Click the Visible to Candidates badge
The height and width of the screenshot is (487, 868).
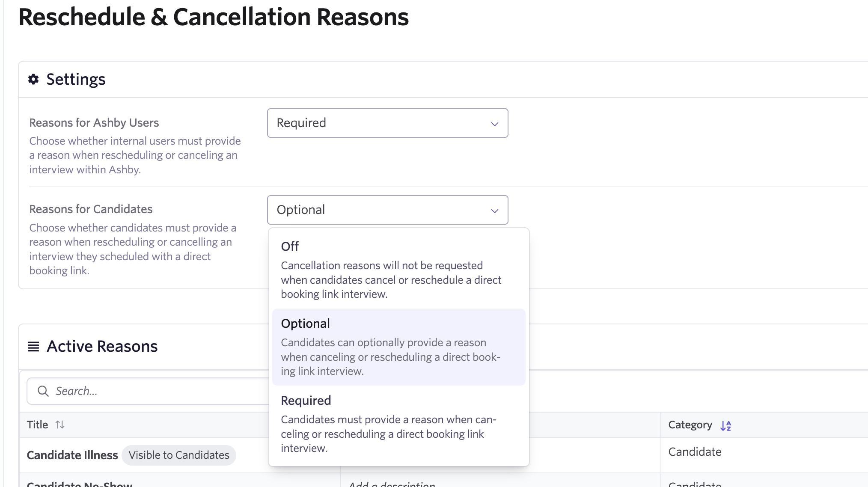pyautogui.click(x=179, y=455)
